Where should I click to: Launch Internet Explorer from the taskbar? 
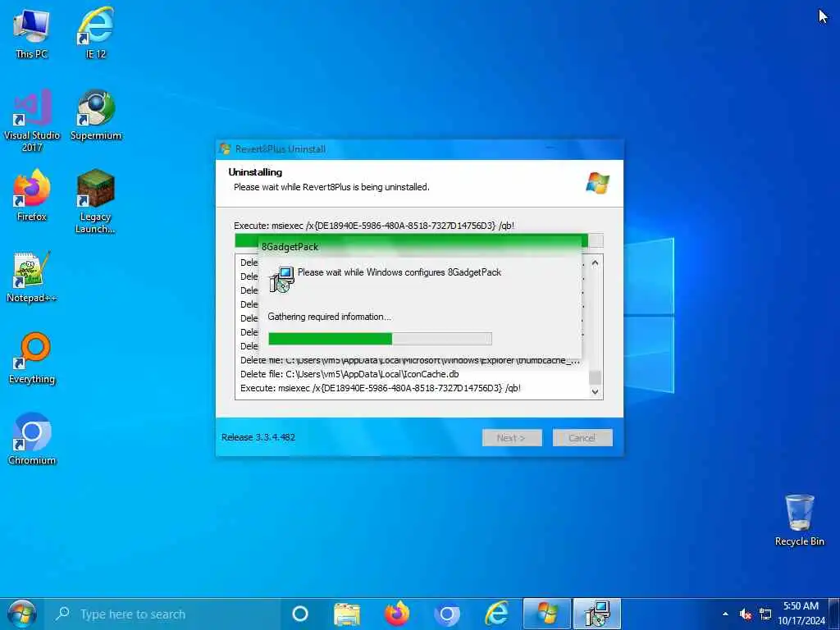click(496, 614)
